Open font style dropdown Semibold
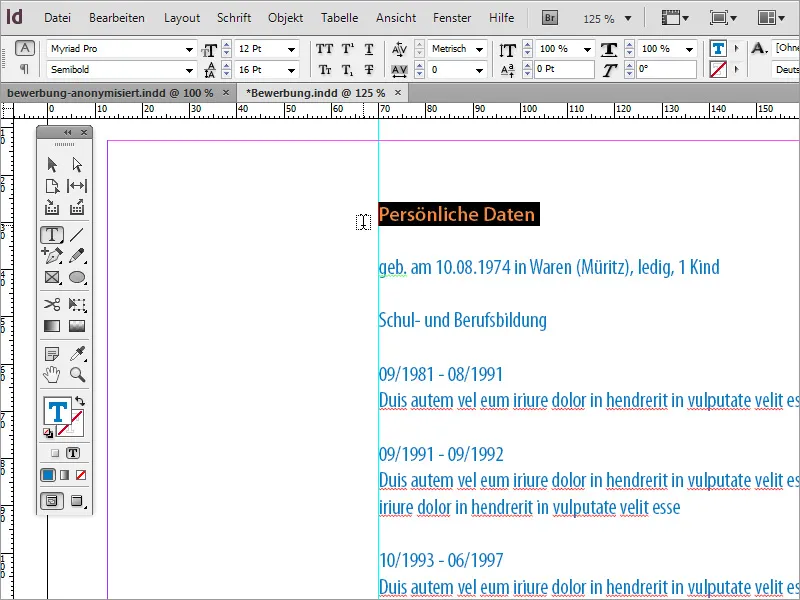The height and width of the screenshot is (600, 800). point(189,70)
